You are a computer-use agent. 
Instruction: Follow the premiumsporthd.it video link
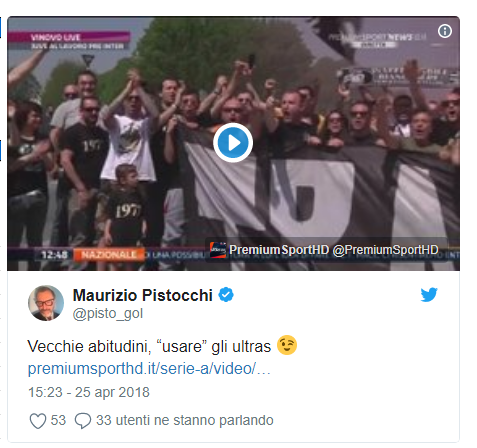tap(149, 369)
